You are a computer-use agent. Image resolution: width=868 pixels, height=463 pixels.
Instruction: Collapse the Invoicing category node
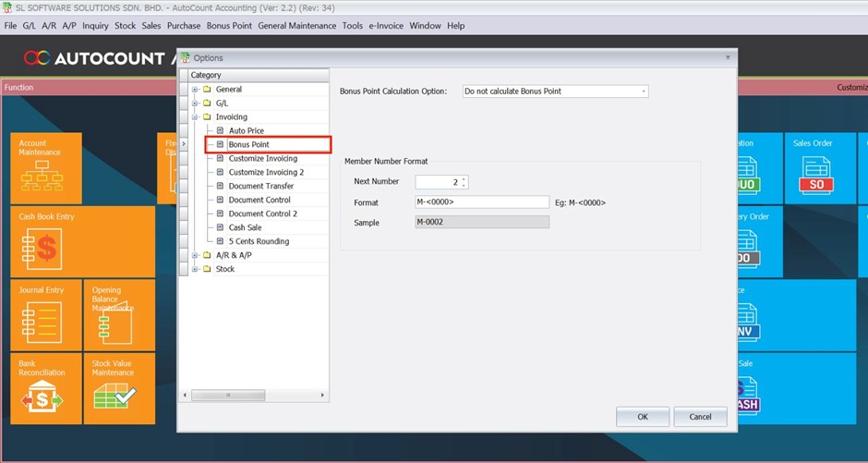click(x=195, y=117)
